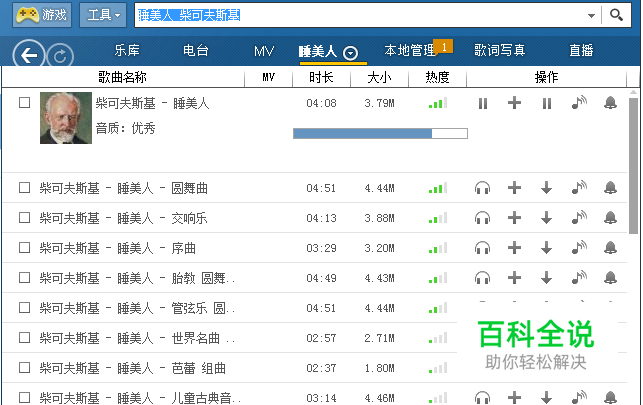Sort by 歌曲名称 column header
This screenshot has height=405, width=643.
122,77
